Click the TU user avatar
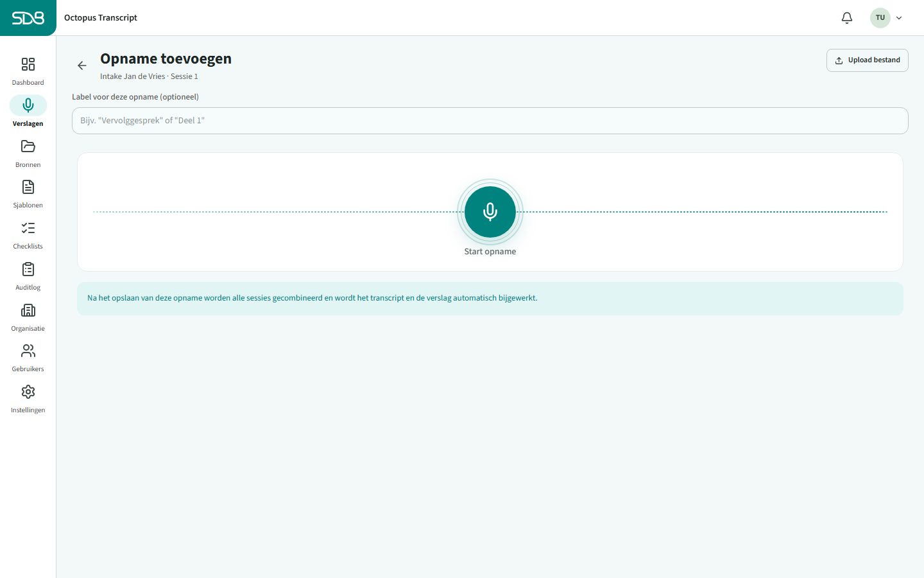Screen dimensions: 924x578 click(x=880, y=18)
